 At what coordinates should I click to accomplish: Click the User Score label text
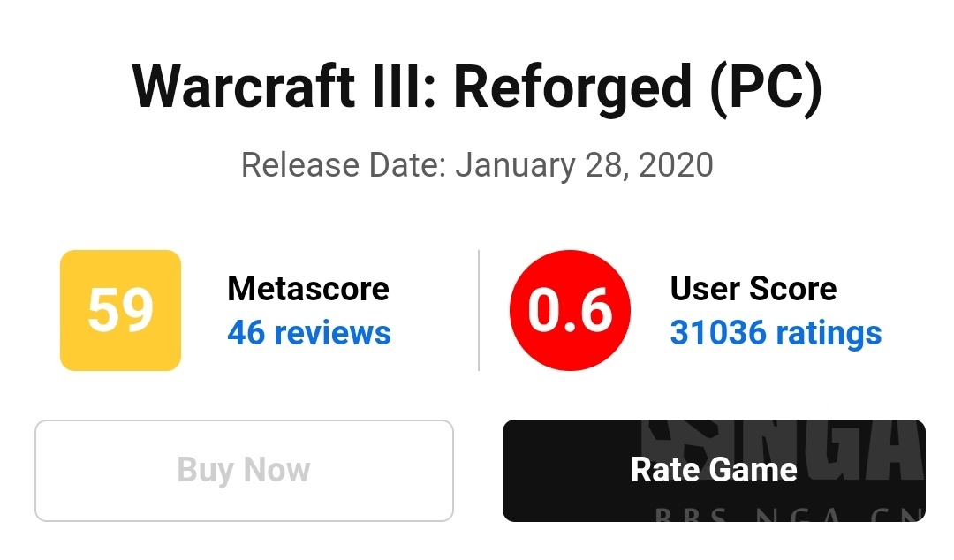(753, 289)
